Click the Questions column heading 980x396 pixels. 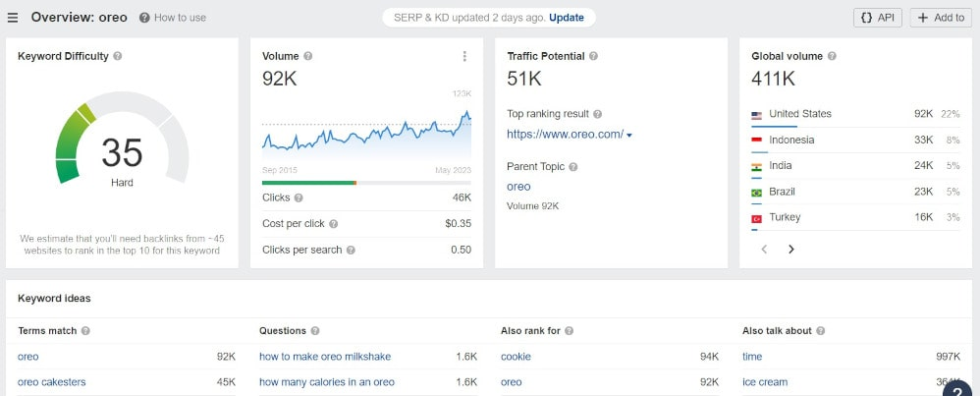(x=283, y=331)
